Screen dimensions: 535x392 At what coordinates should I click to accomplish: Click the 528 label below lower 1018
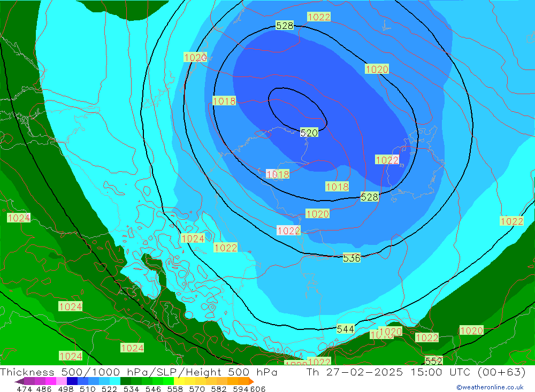tap(370, 197)
